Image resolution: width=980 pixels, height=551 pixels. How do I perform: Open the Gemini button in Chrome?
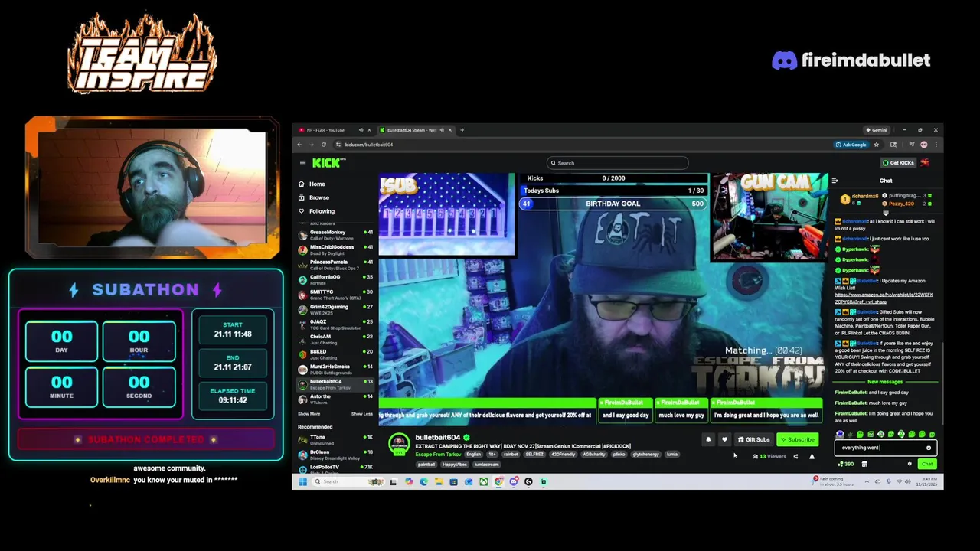point(875,130)
